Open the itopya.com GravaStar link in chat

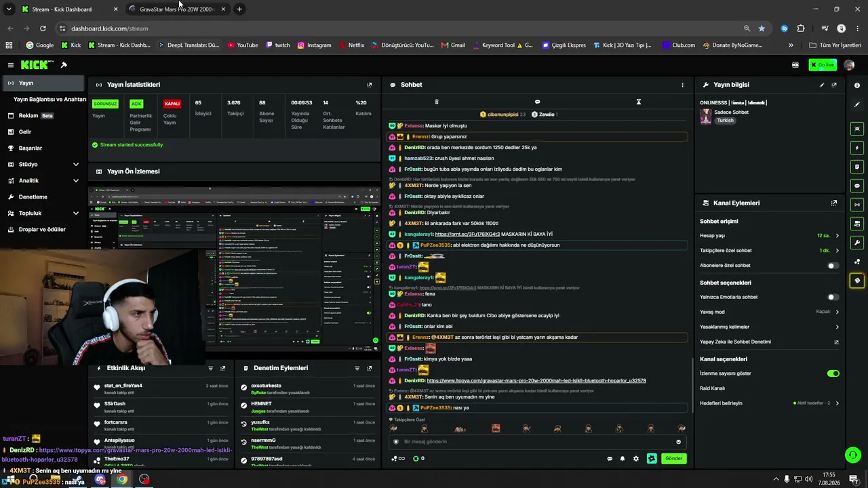click(x=536, y=381)
